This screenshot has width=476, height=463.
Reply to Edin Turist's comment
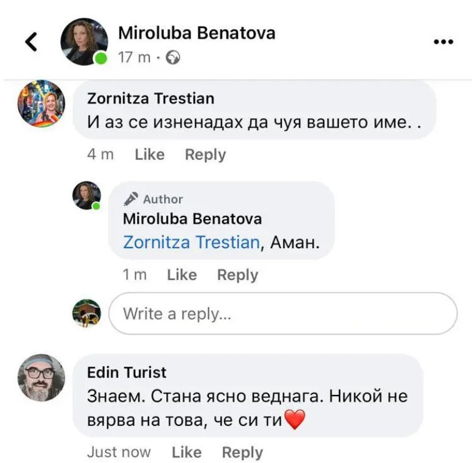pos(242,452)
